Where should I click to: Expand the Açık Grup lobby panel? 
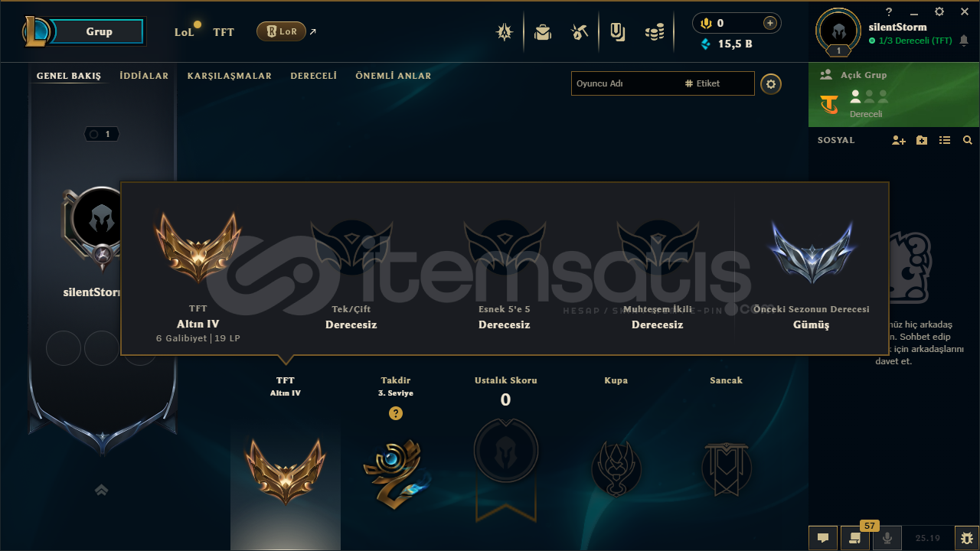tap(894, 95)
